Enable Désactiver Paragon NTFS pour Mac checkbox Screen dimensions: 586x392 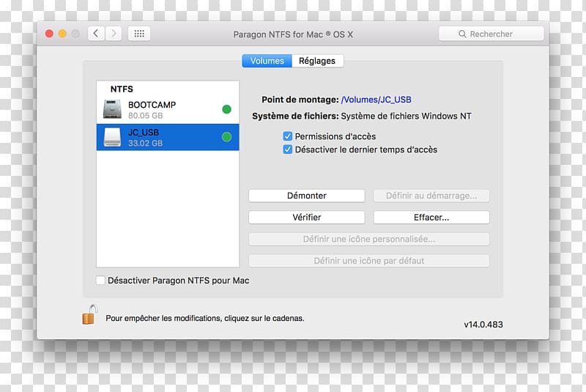[x=100, y=281]
